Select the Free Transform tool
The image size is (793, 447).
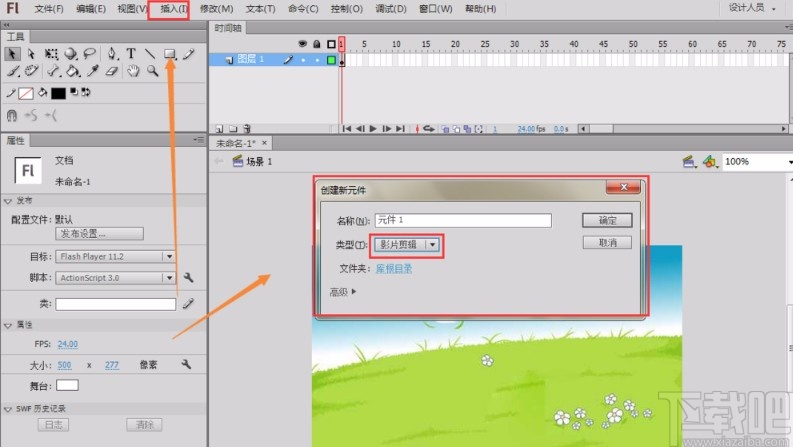[x=51, y=54]
